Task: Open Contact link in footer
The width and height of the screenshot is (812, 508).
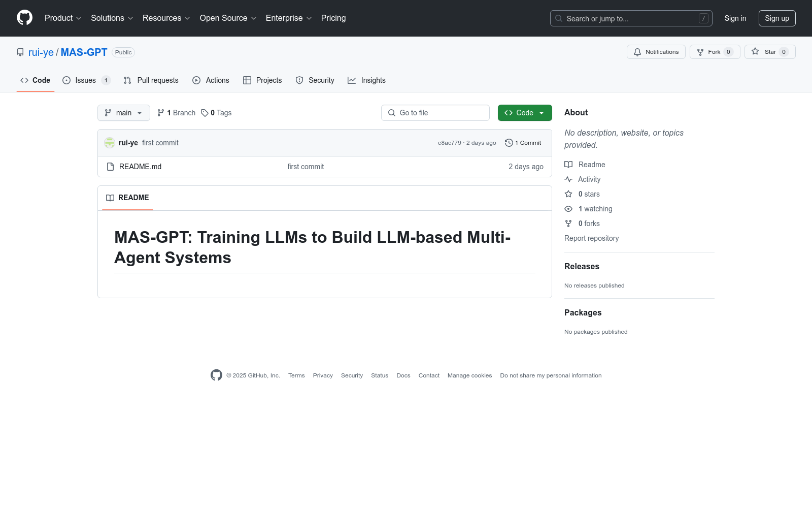Action: click(429, 375)
